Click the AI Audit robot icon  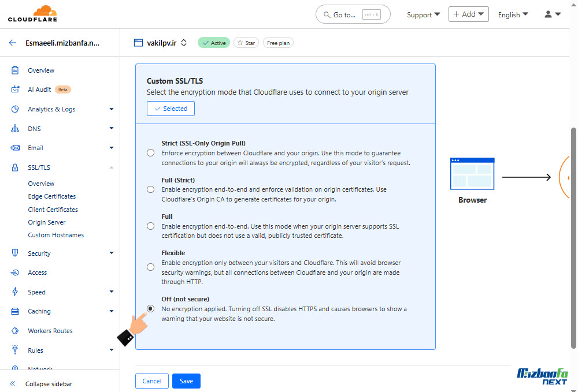pyautogui.click(x=15, y=89)
